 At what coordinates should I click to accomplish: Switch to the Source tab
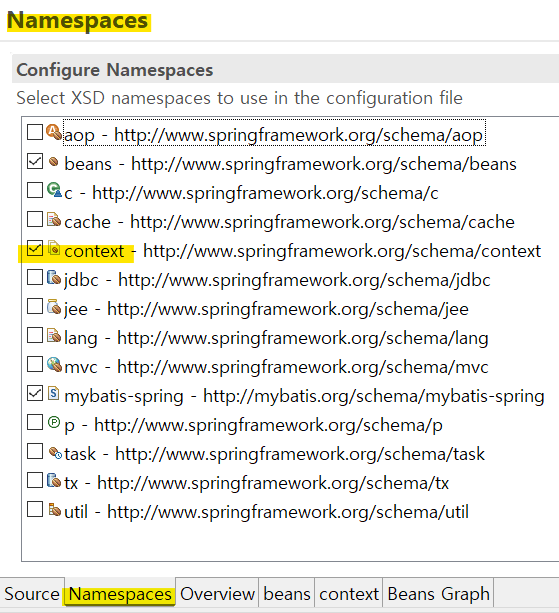coord(32,594)
